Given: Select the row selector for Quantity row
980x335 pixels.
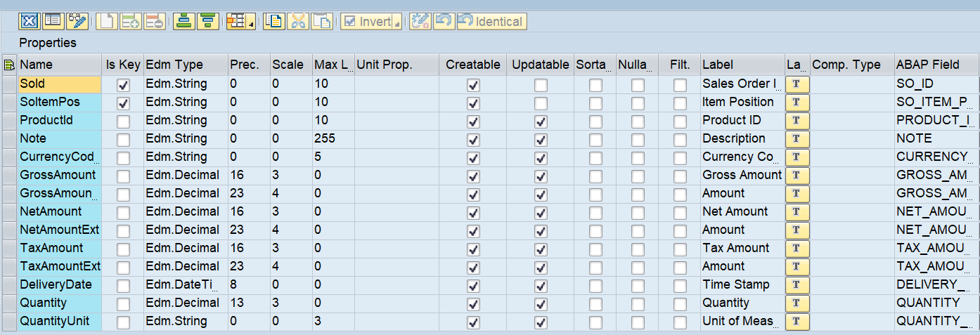Looking at the screenshot, I should point(9,303).
